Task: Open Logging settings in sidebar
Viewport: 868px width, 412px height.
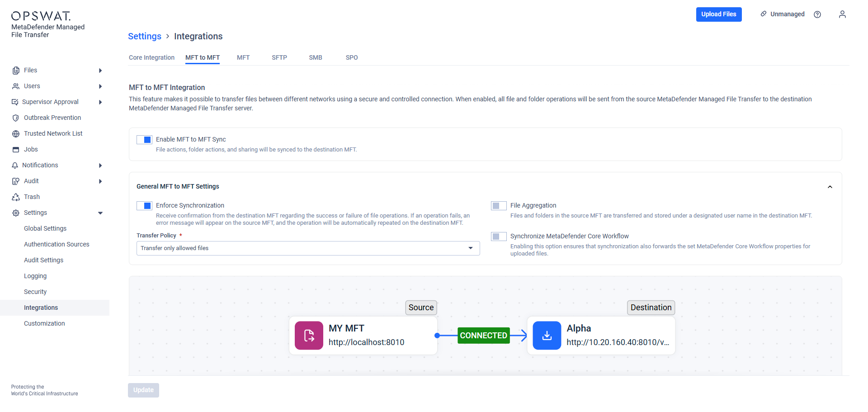Action: coord(35,276)
